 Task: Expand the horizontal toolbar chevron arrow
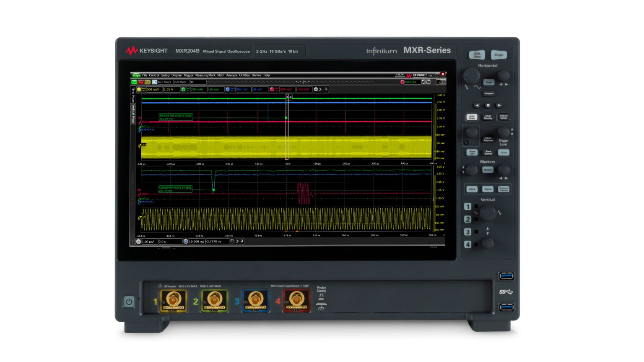coord(237,241)
